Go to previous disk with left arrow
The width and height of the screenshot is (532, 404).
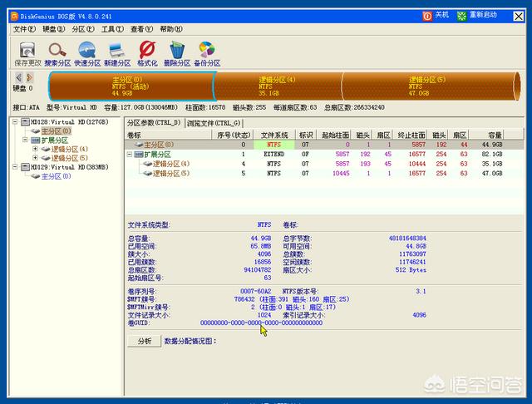[x=18, y=77]
